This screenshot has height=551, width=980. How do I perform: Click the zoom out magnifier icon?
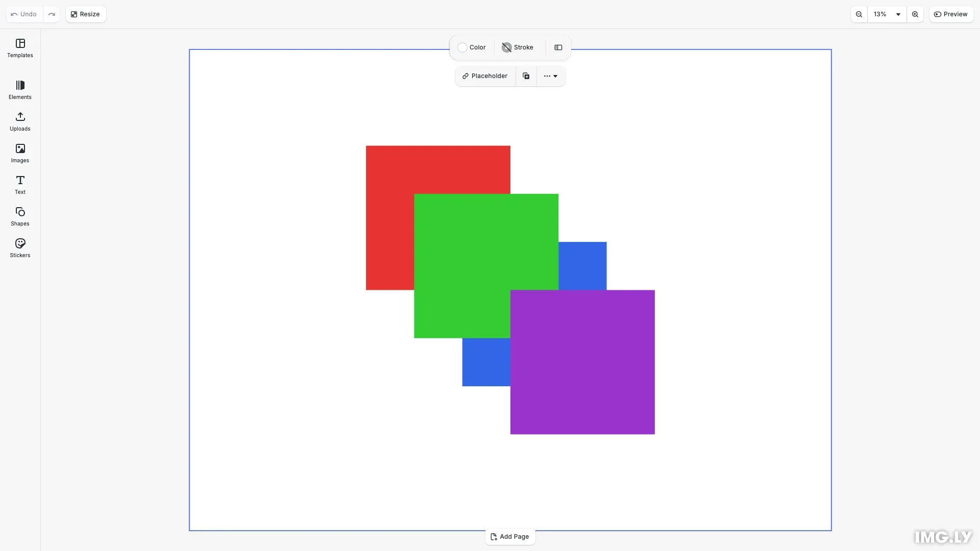(859, 14)
